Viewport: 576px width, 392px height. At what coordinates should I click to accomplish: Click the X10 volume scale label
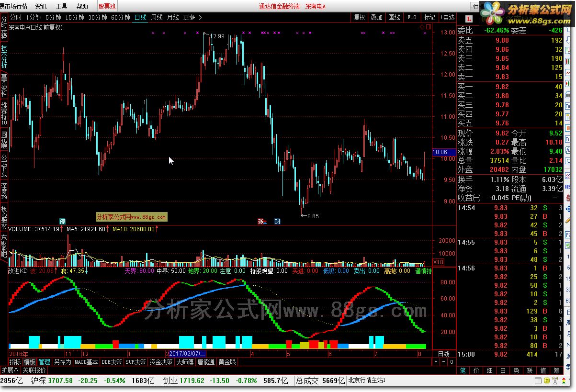click(x=438, y=262)
